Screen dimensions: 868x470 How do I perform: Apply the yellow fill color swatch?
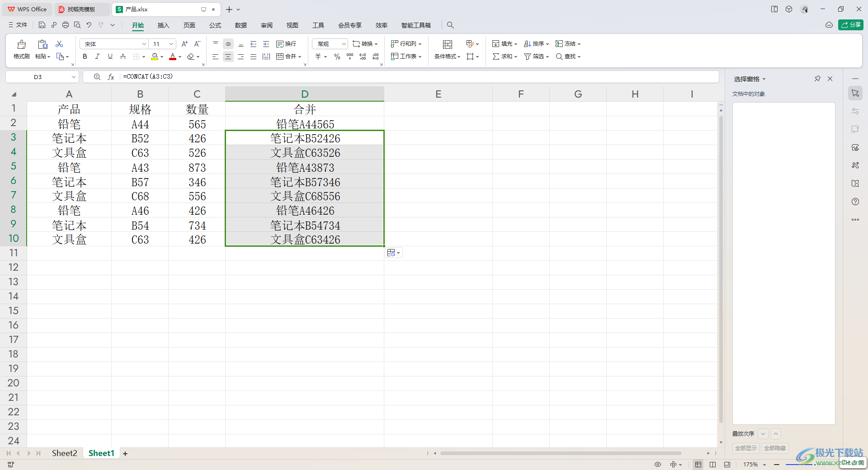[155, 56]
